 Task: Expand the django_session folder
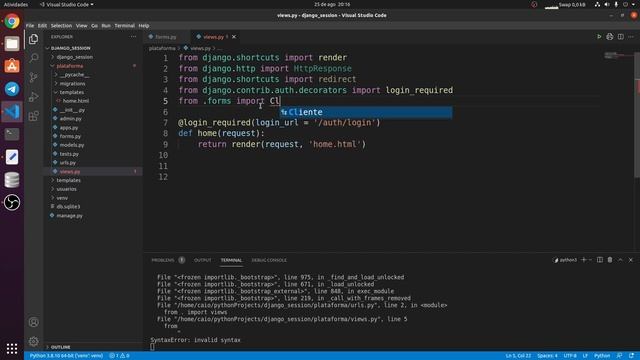click(75, 57)
